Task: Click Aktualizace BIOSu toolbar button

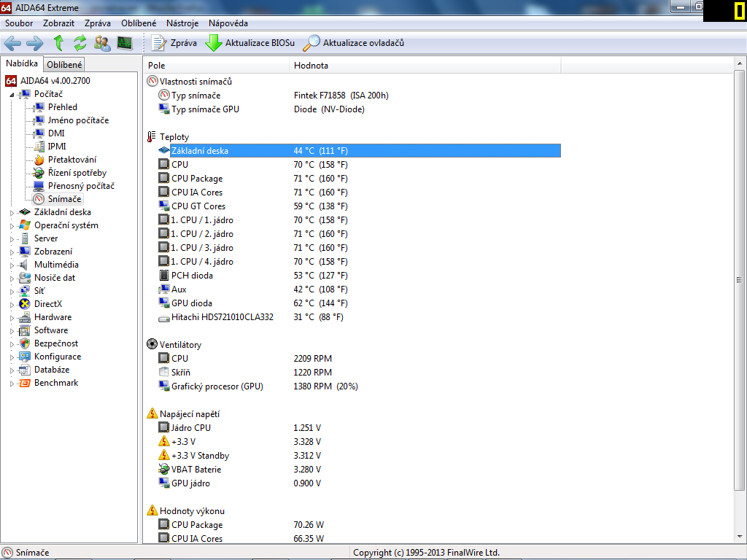Action: (x=250, y=43)
